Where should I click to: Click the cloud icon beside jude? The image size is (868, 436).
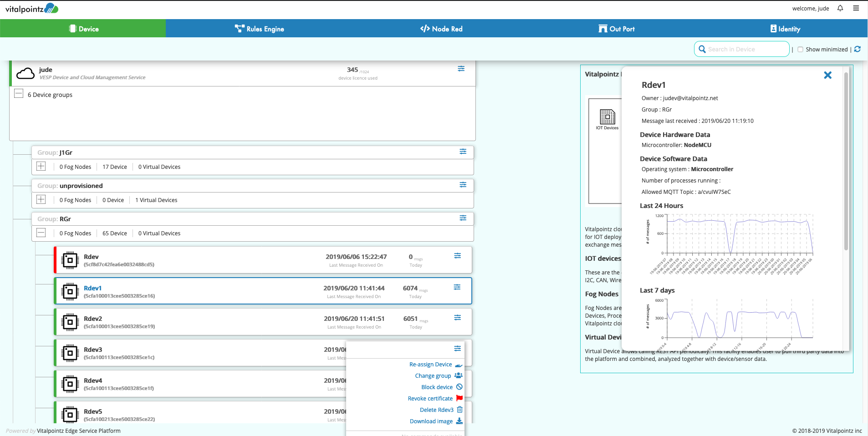pyautogui.click(x=26, y=73)
